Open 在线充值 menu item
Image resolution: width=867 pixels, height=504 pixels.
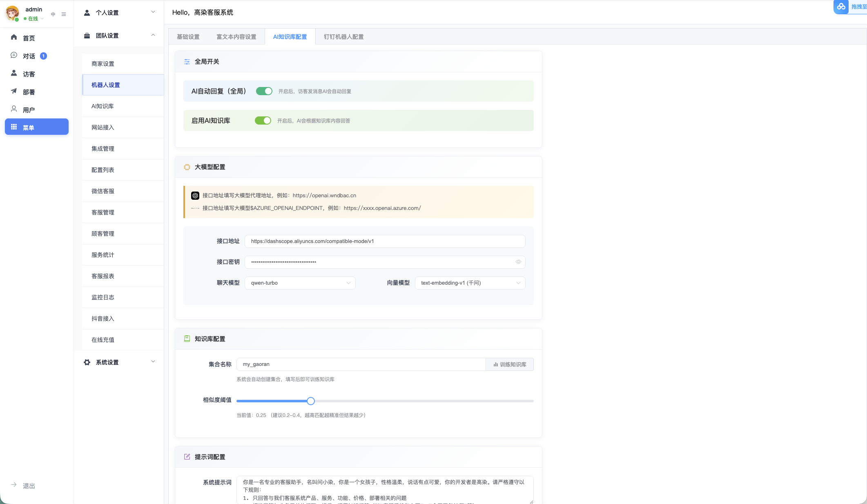pos(123,340)
